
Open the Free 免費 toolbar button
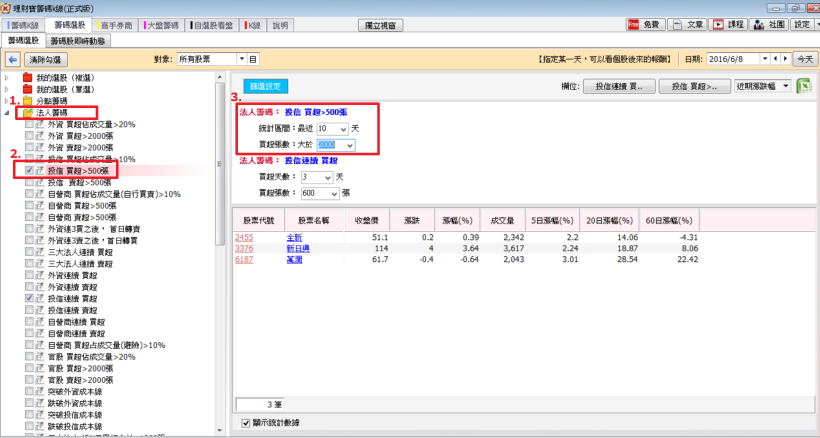click(x=645, y=25)
